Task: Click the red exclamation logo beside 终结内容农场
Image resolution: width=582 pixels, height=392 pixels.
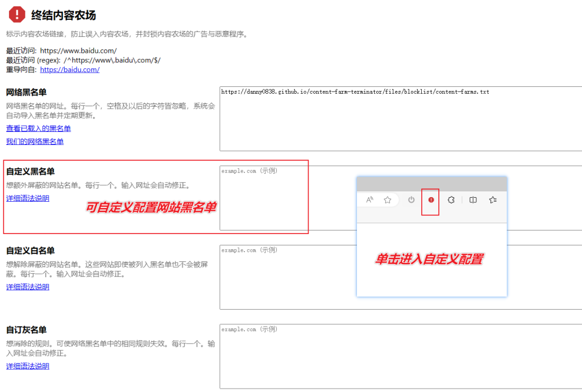Action: coord(17,15)
